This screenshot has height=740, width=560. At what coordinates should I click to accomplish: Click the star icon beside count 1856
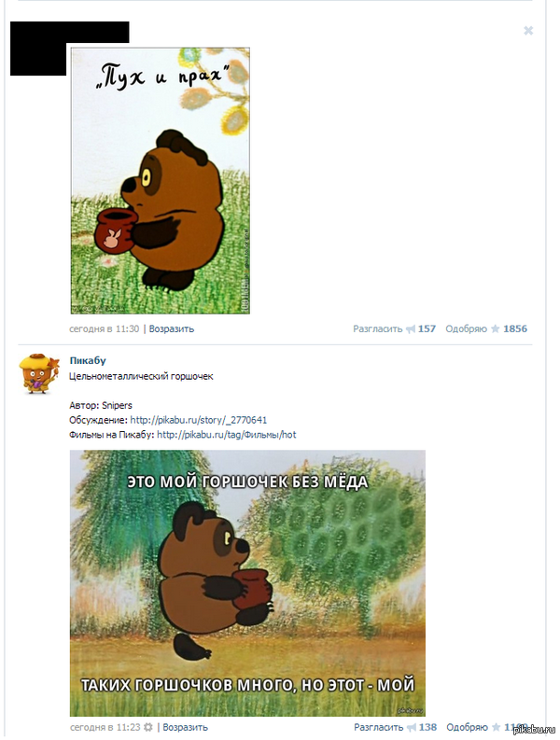point(495,329)
